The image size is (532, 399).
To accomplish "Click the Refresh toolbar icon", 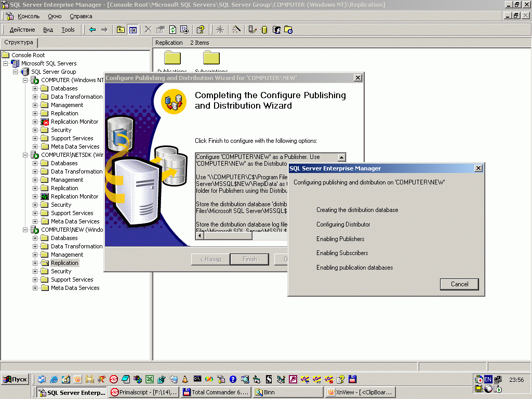I will point(172,30).
